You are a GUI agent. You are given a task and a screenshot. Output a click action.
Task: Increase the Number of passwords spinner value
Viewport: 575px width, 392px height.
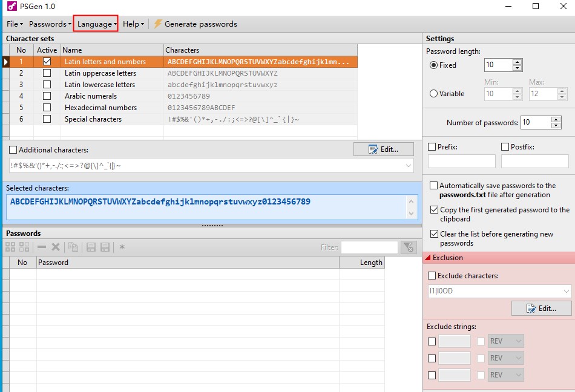click(x=556, y=119)
